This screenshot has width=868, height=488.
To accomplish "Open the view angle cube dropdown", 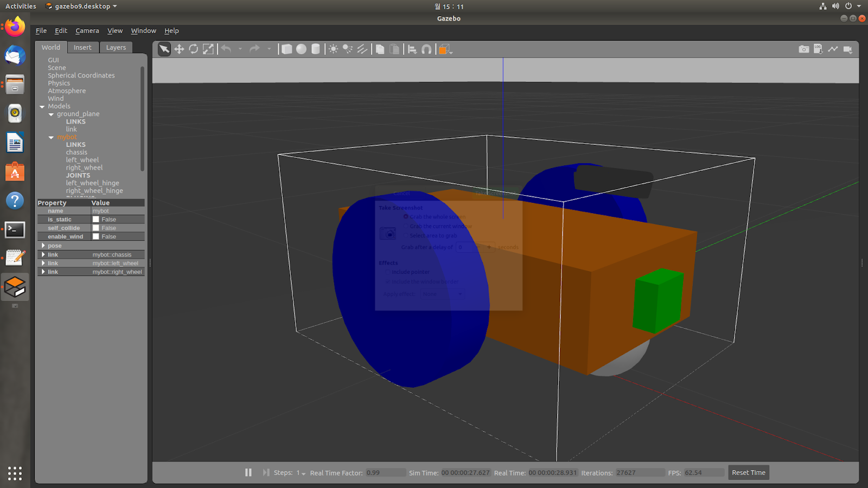I will pos(445,49).
